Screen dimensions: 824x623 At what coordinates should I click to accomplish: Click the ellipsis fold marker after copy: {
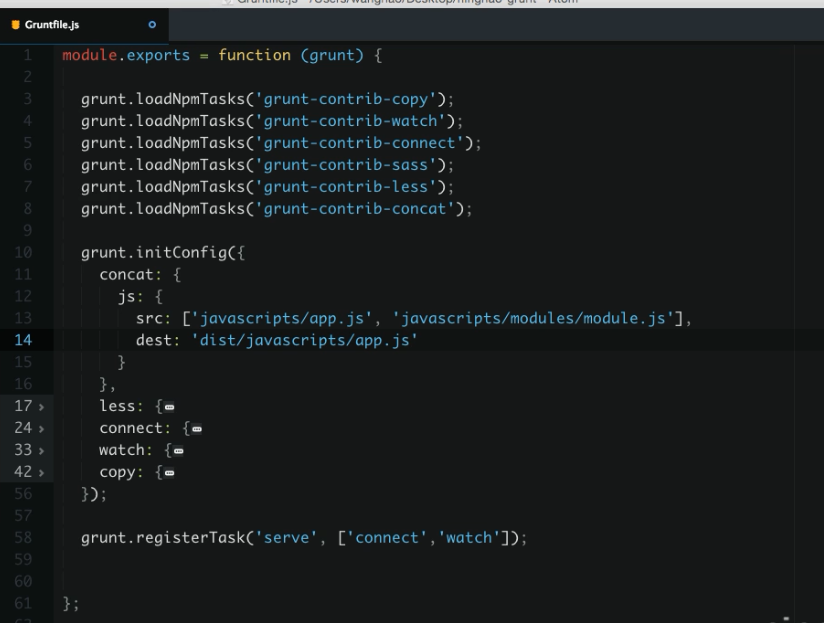point(171,473)
